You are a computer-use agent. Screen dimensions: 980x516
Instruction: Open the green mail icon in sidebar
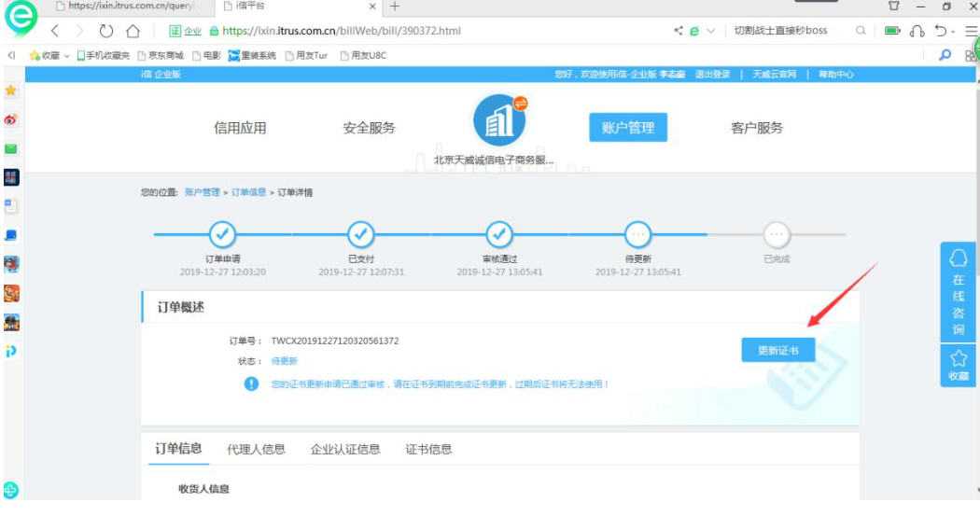(x=11, y=148)
